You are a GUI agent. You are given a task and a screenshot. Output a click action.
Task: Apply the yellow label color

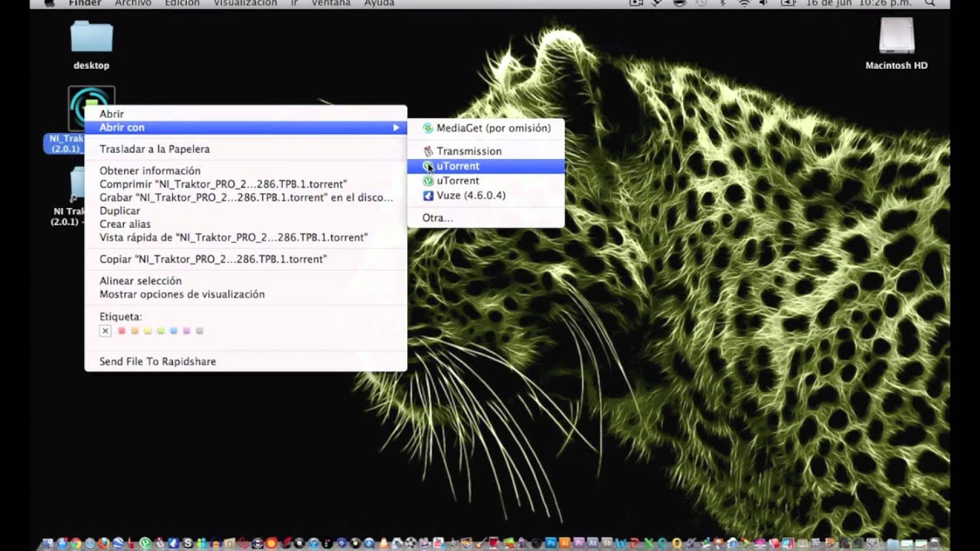coord(148,331)
